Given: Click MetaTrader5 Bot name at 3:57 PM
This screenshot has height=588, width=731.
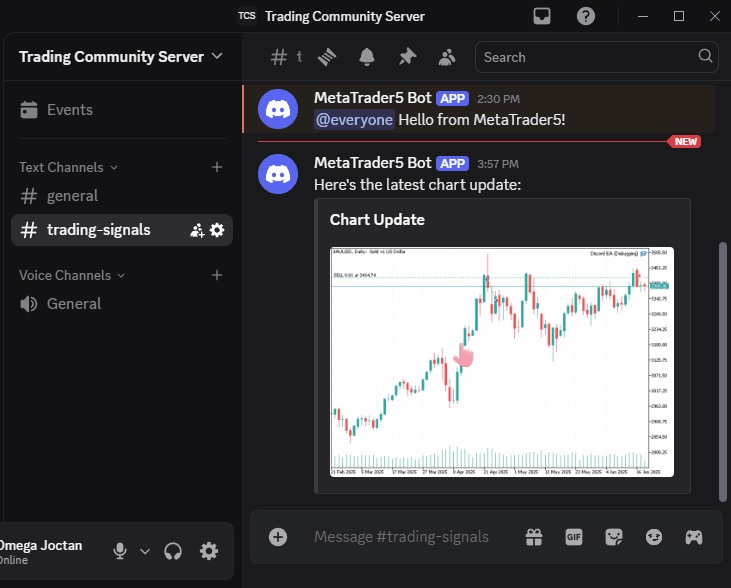Looking at the screenshot, I should click(x=373, y=163).
